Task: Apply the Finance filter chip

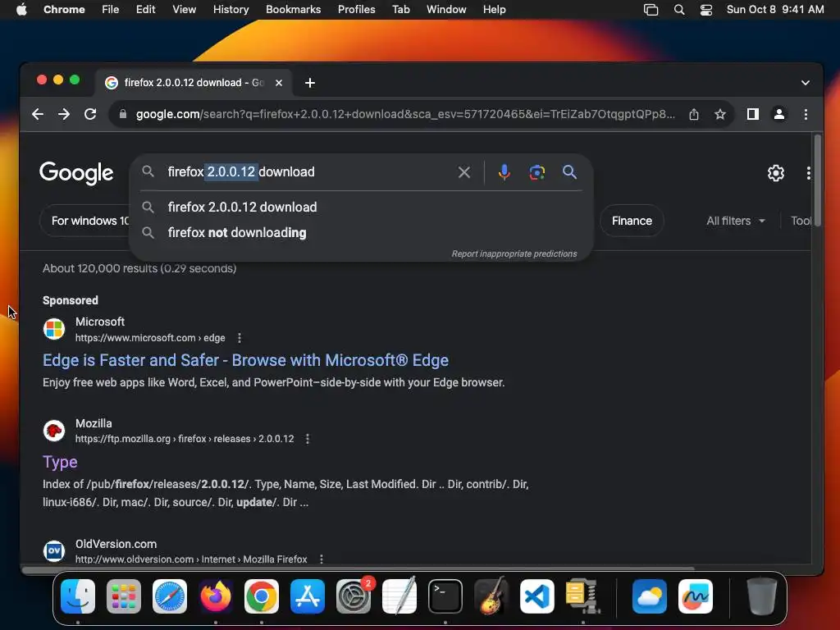Action: pyautogui.click(x=632, y=221)
